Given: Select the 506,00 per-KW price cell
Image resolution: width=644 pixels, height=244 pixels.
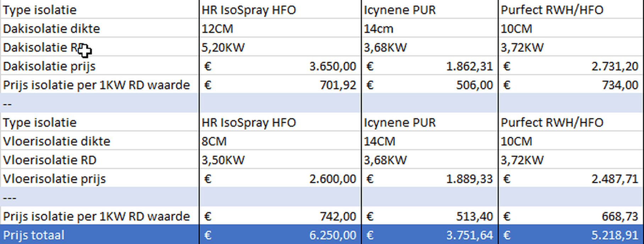Looking at the screenshot, I should click(x=430, y=85).
